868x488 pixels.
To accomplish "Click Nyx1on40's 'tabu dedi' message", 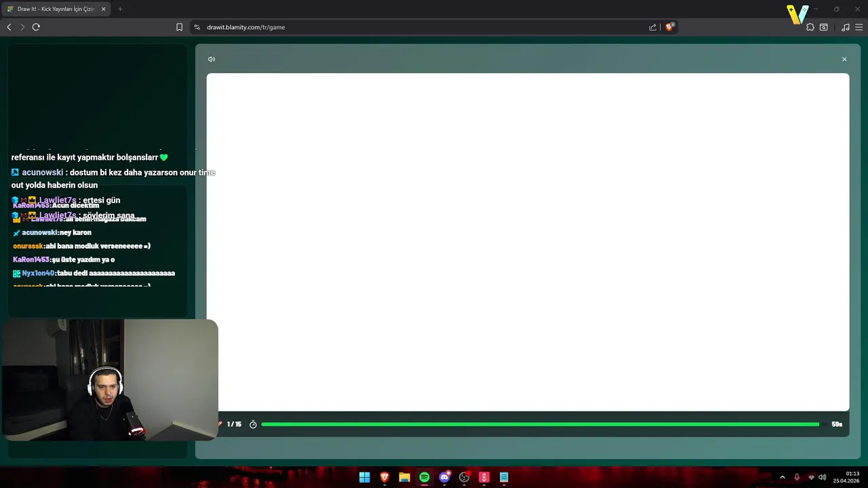I will click(94, 273).
